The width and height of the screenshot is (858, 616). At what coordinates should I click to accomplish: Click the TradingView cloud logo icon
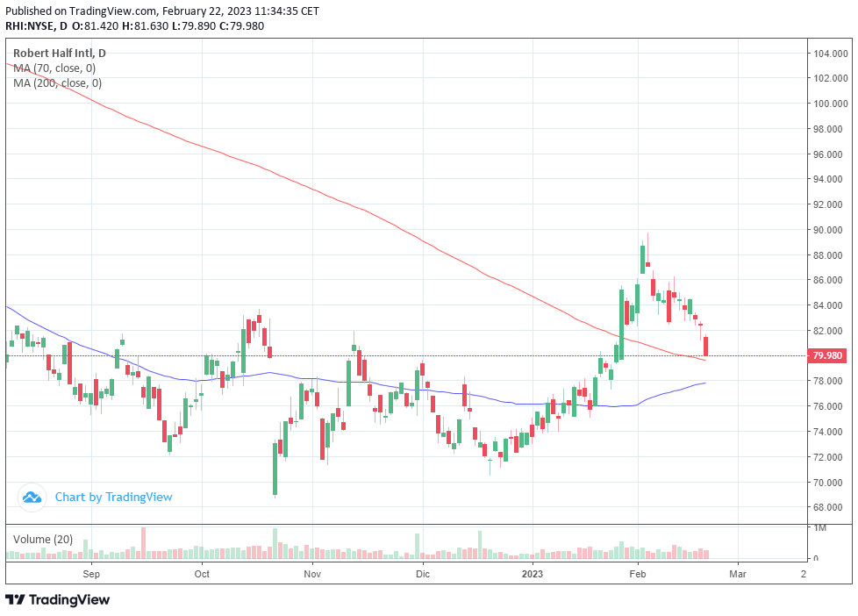[32, 498]
